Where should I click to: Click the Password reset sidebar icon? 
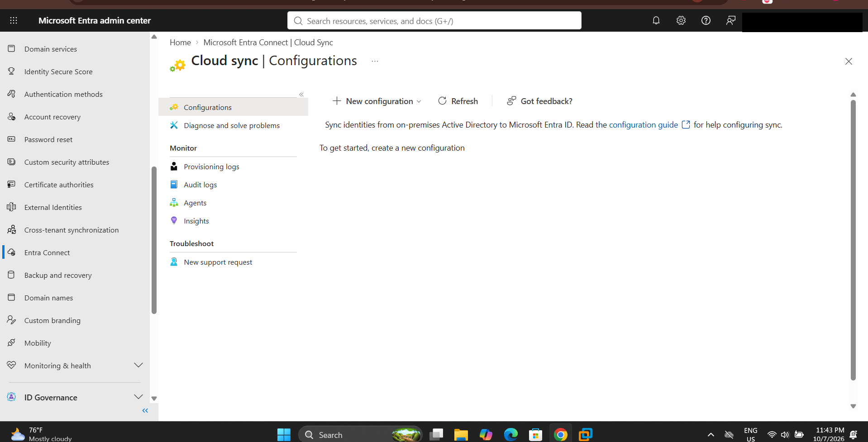click(x=12, y=139)
